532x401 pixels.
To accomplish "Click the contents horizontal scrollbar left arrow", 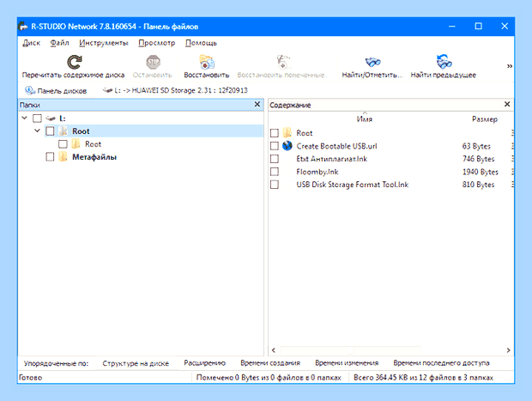I will (x=274, y=350).
